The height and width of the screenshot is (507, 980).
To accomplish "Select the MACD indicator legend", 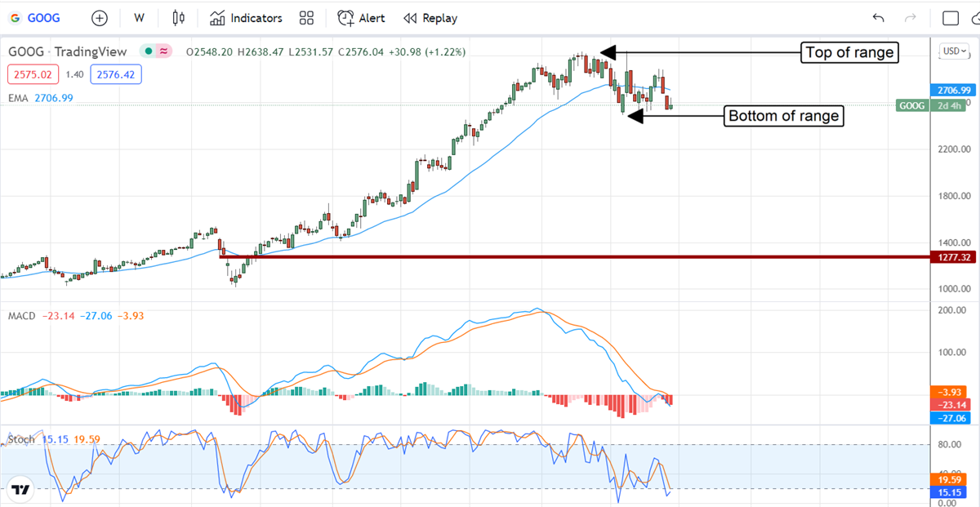I will (x=75, y=315).
